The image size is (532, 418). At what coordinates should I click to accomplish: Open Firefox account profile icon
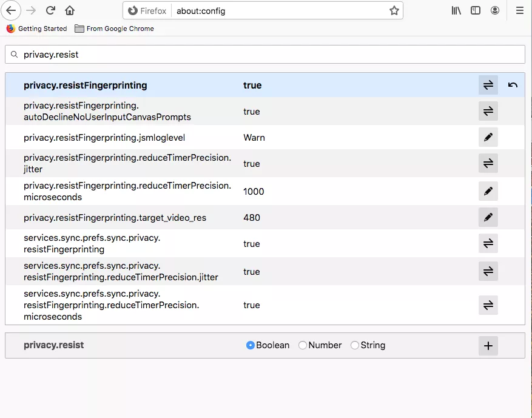click(495, 10)
